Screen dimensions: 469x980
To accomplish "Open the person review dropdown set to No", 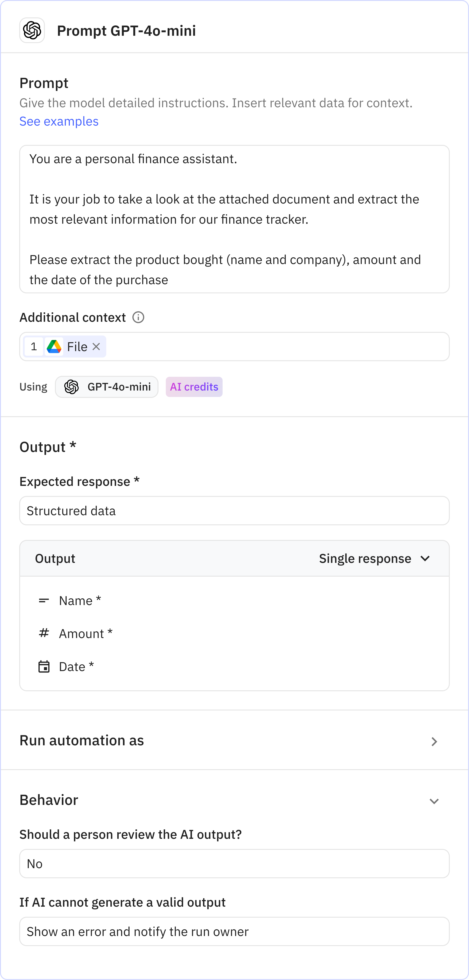I will [234, 864].
